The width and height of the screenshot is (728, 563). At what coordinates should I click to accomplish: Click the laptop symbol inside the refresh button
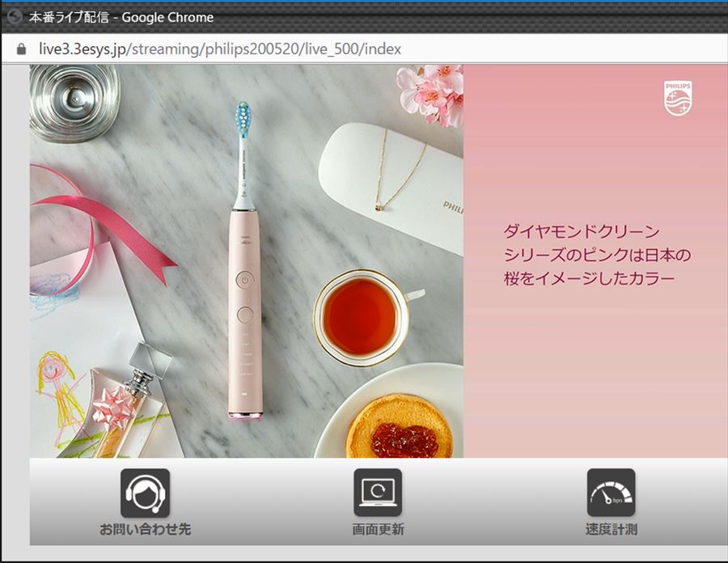coord(376,489)
